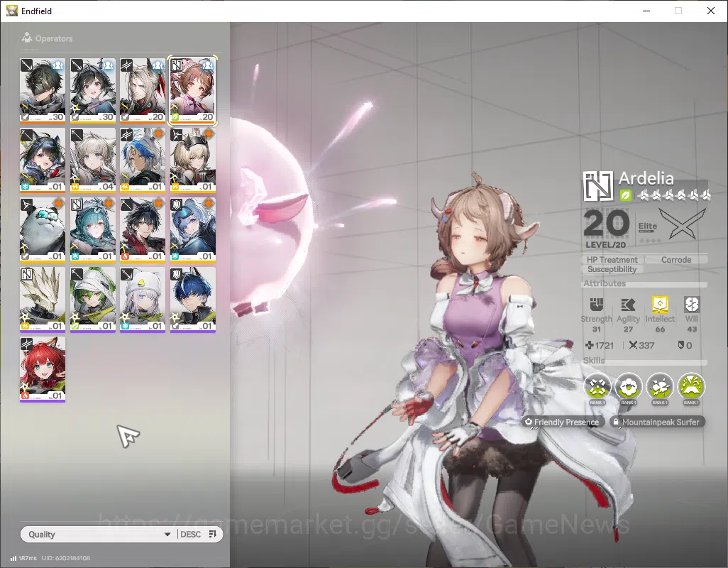Open Ardelia's first skill with crossed arrows
The image size is (728, 568).
tap(597, 386)
